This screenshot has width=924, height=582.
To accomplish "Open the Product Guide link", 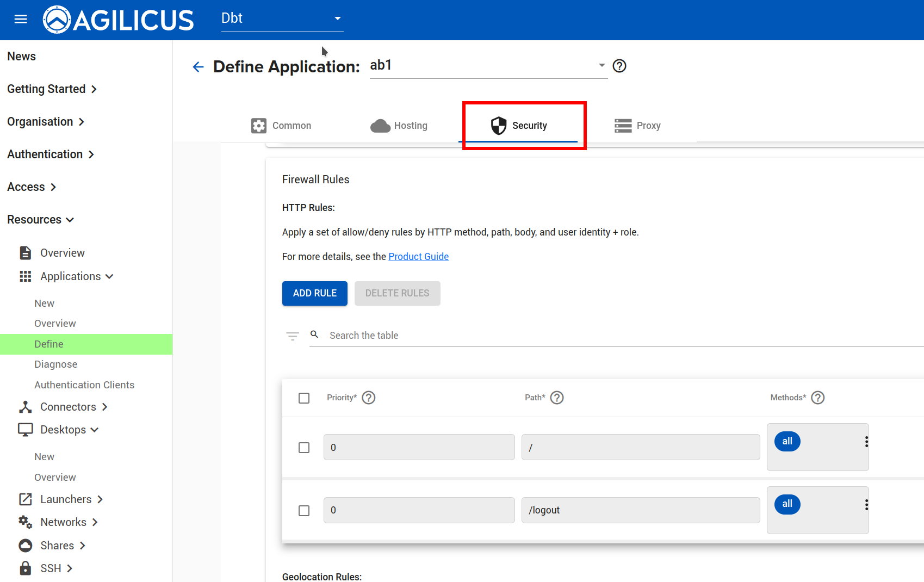I will point(418,257).
